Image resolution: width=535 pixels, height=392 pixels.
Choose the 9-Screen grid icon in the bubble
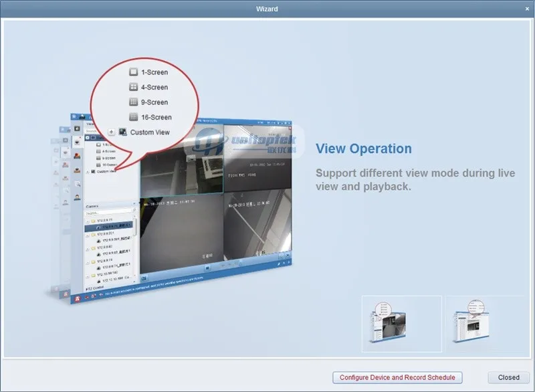133,102
